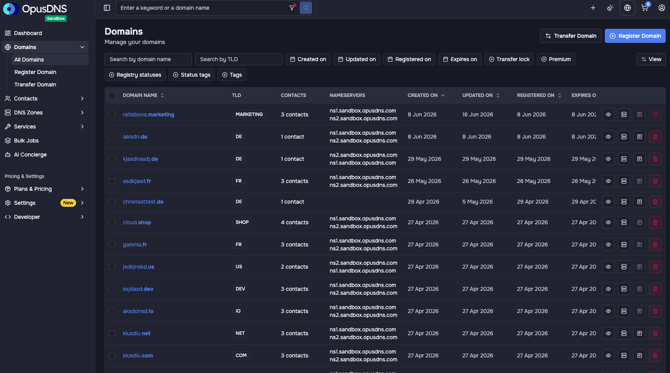Expand the Plans & Pricing section
The height and width of the screenshot is (373, 670).
82,189
